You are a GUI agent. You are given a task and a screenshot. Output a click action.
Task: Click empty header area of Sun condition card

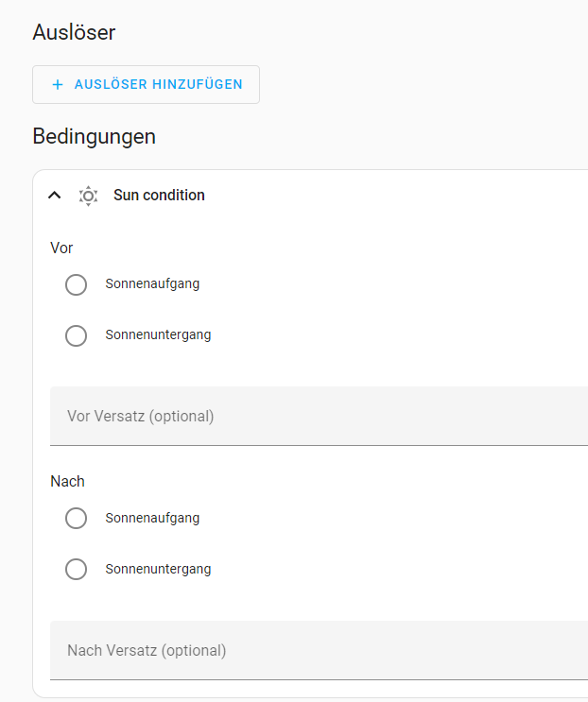(x=394, y=196)
